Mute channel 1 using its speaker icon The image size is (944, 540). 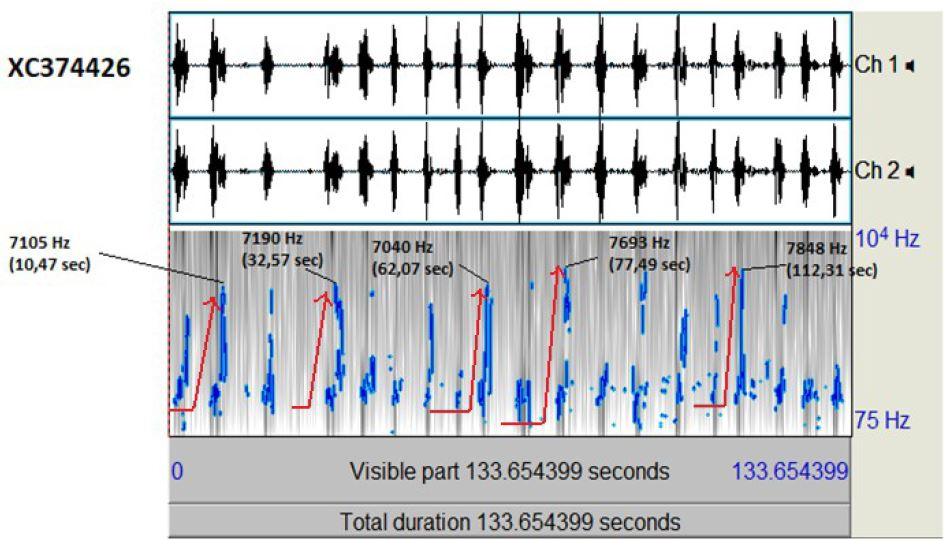tap(910, 66)
